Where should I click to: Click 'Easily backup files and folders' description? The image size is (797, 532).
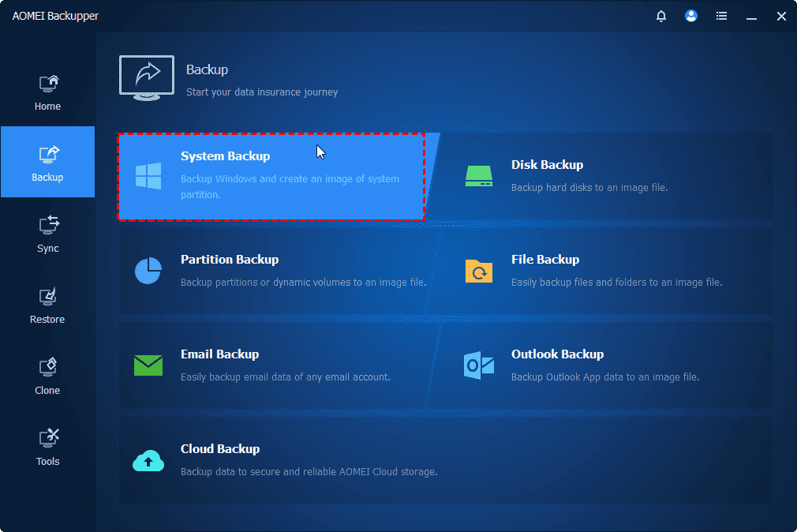pos(616,283)
